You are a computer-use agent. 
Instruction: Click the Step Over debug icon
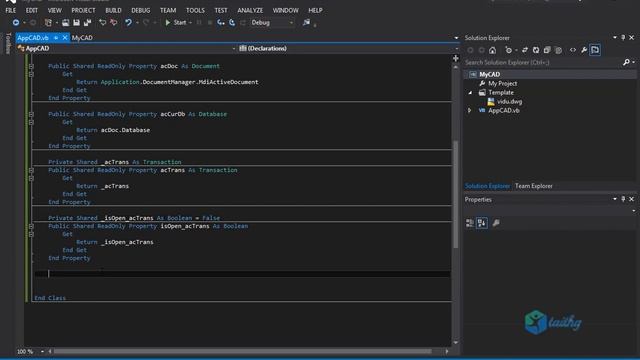(x=232, y=23)
